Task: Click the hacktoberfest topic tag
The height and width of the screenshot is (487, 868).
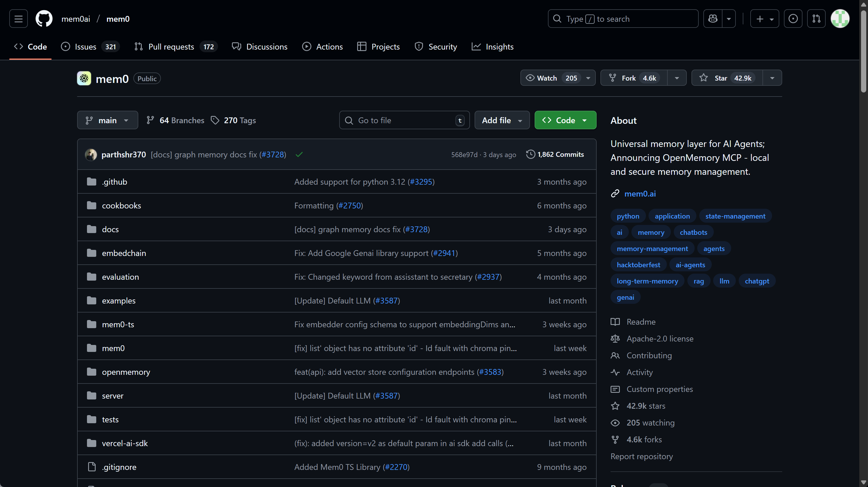Action: pos(638,265)
